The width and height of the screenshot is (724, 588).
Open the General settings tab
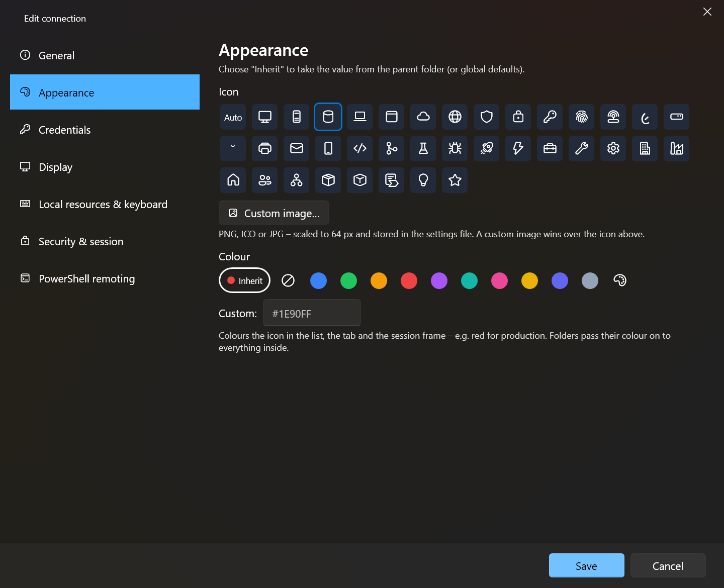pos(105,55)
